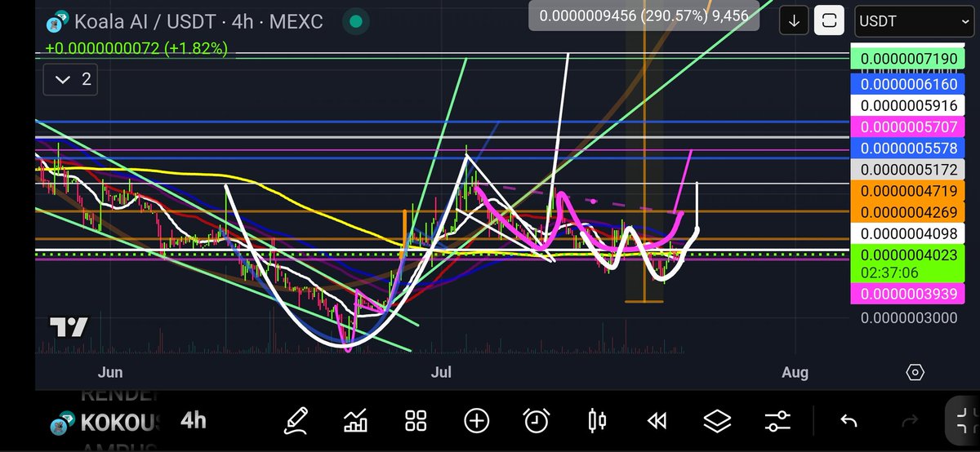Toggle the auto-fit bracket button
This screenshot has height=452, width=980.
pyautogui.click(x=829, y=21)
